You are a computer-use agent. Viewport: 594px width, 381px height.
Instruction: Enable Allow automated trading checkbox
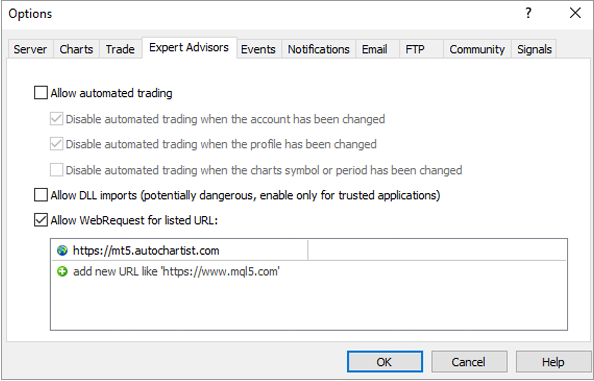41,93
